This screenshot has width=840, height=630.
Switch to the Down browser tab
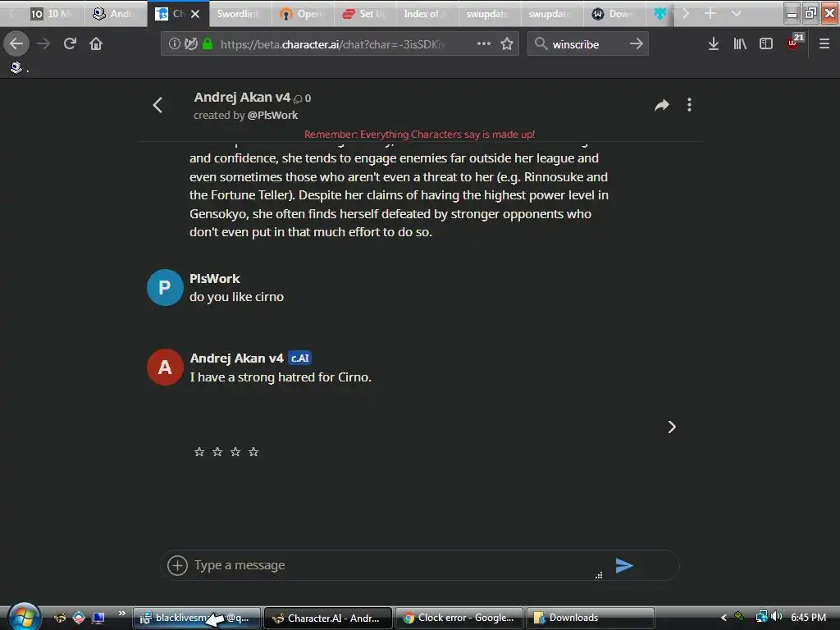click(x=614, y=14)
